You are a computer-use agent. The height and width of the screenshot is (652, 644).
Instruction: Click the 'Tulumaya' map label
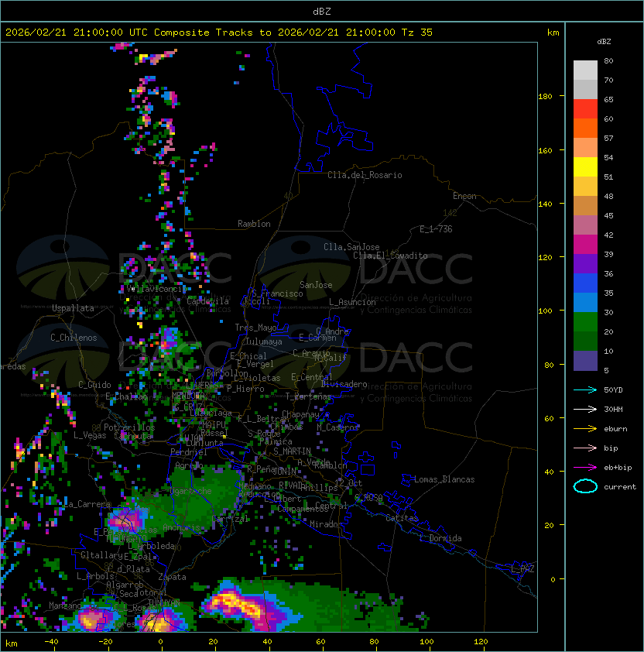click(264, 341)
